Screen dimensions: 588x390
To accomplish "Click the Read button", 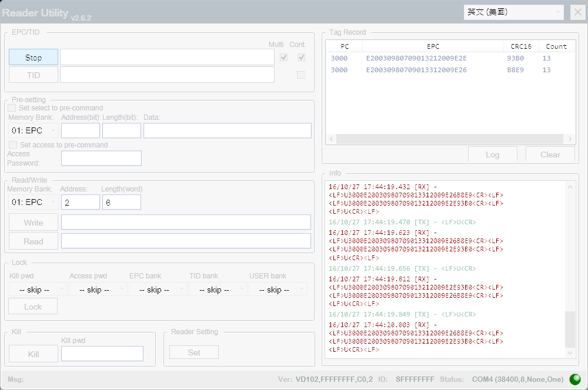I will (34, 241).
